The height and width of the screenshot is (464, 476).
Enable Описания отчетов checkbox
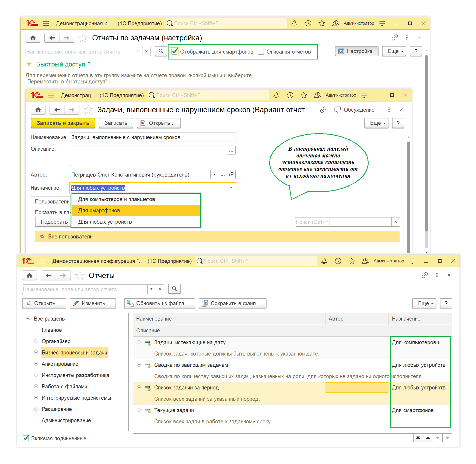pos(261,52)
